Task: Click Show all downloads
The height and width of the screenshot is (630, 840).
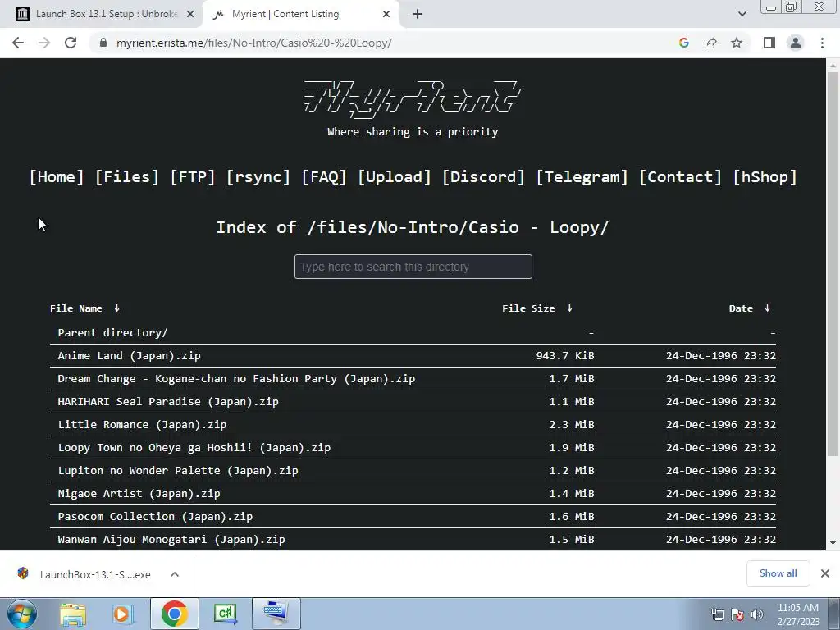Action: [x=778, y=573]
